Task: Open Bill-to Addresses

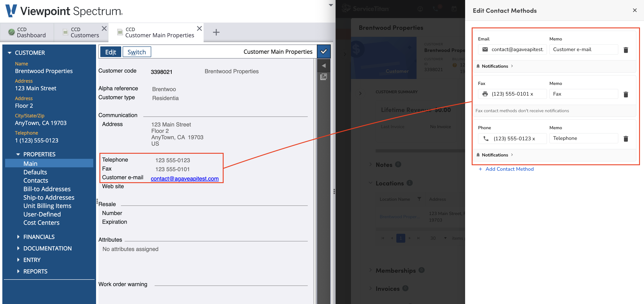Action: [x=47, y=189]
